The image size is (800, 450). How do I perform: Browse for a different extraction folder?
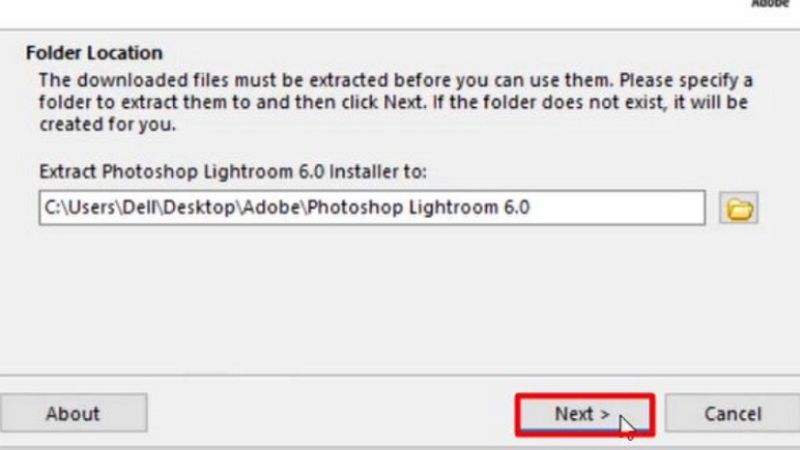[x=739, y=208]
